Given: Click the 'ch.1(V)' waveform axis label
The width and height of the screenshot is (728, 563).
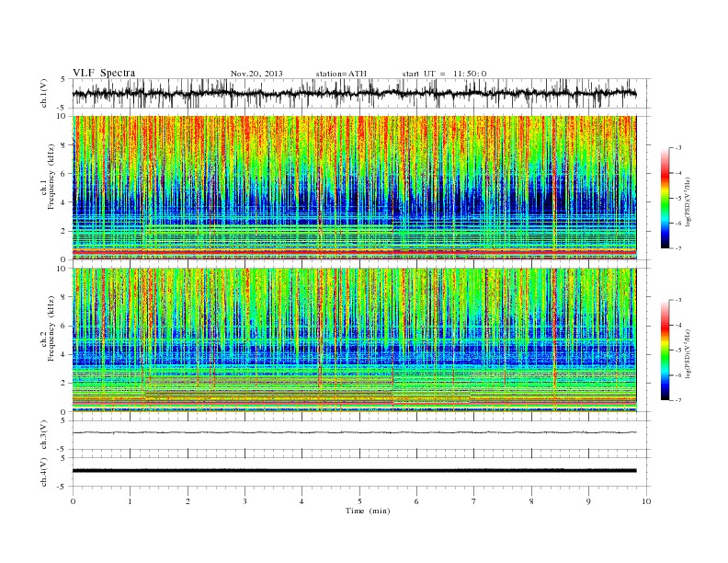Looking at the screenshot, I should pyautogui.click(x=44, y=93).
